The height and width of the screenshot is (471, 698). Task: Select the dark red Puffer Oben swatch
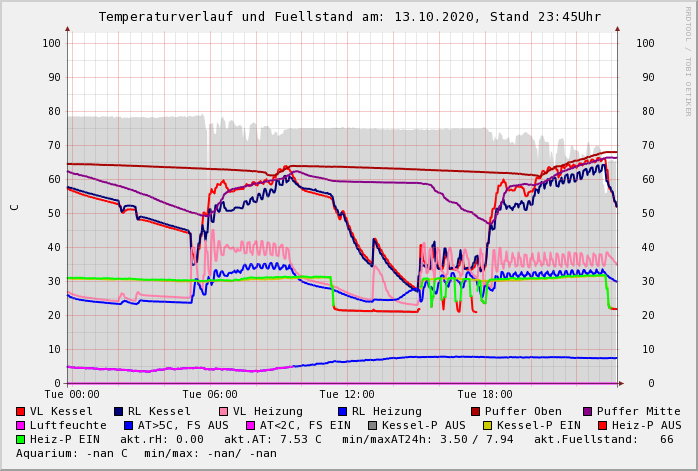coord(476,411)
